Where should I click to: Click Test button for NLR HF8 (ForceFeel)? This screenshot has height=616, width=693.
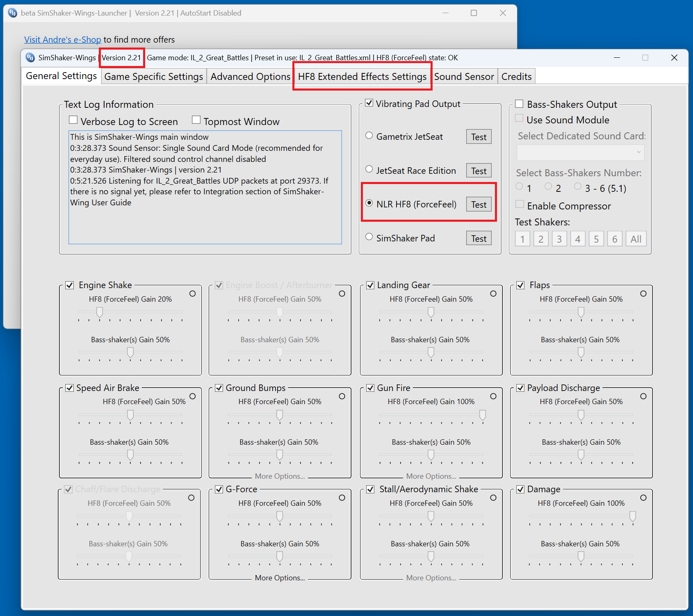point(479,205)
